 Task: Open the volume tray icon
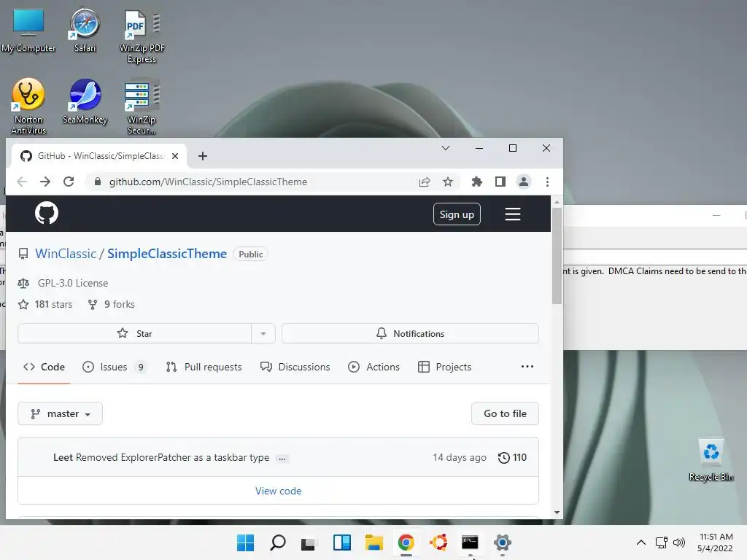(679, 542)
